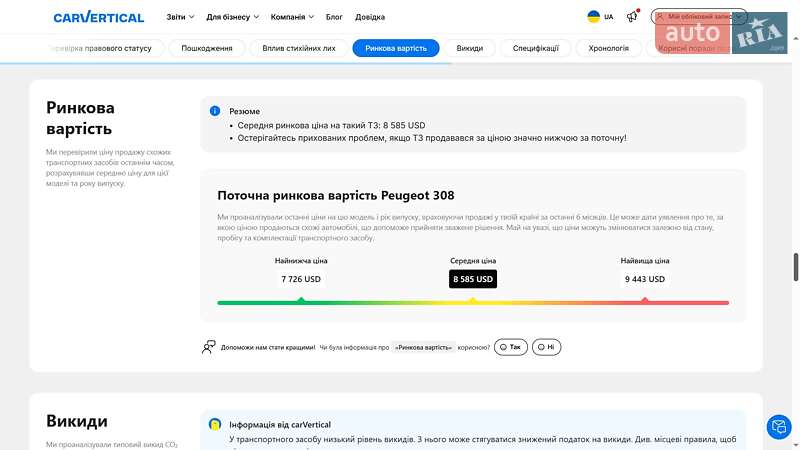Viewport: 800px width, 450px height.
Task: Switch to the Пошкодження tab
Action: point(207,48)
